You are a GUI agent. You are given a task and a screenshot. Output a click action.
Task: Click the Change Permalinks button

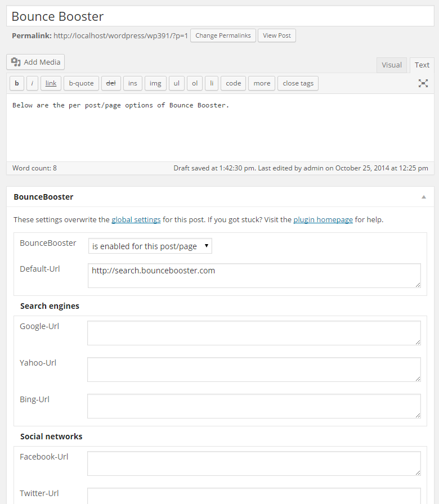coord(223,35)
